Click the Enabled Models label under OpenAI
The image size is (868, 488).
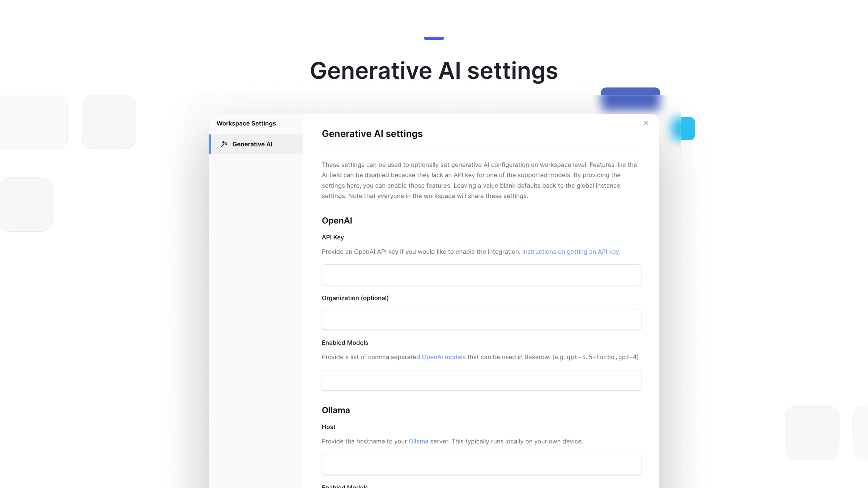tap(345, 342)
